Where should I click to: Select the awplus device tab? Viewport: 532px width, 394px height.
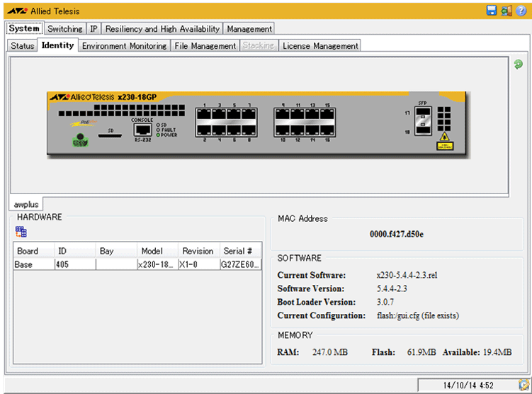coord(26,204)
